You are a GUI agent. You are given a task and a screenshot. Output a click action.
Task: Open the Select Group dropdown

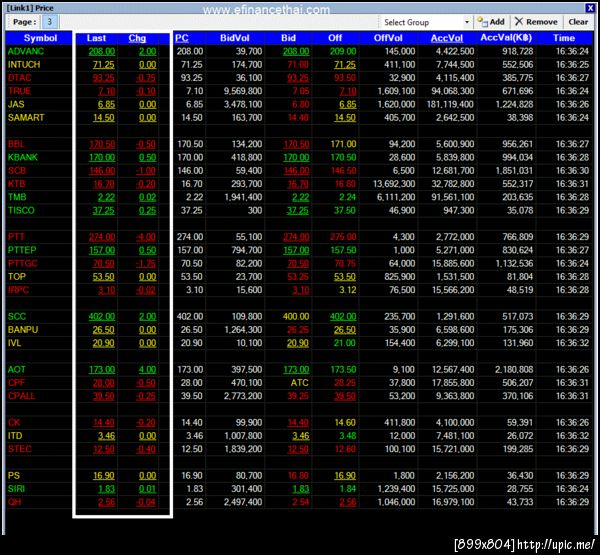click(x=426, y=22)
